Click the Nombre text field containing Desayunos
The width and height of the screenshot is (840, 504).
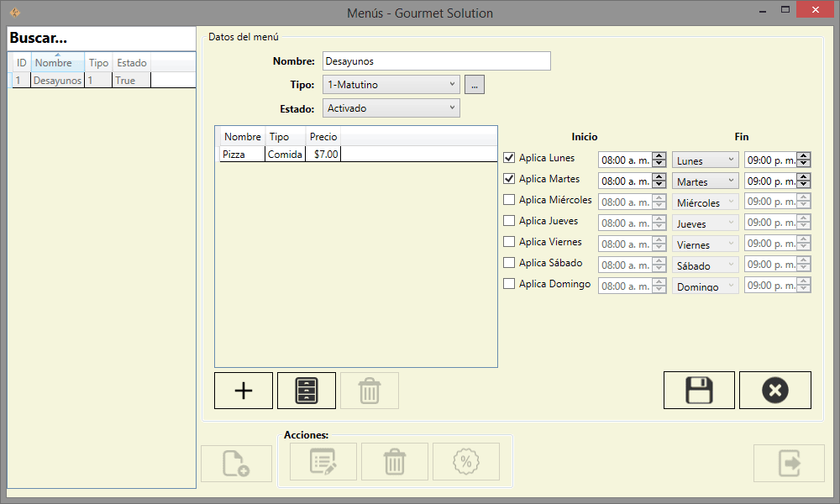(435, 61)
